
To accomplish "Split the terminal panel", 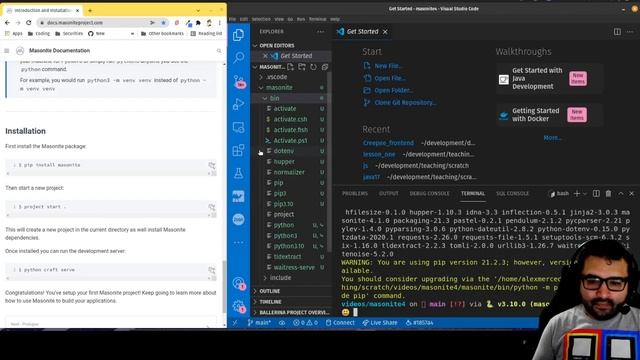I will tap(596, 193).
